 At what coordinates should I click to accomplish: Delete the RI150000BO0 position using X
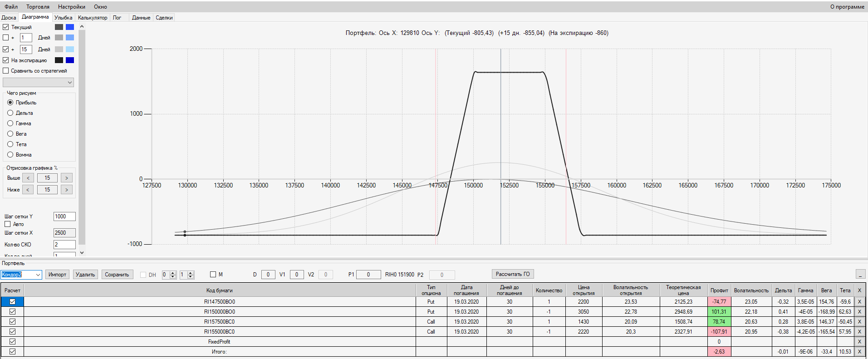coord(859,312)
